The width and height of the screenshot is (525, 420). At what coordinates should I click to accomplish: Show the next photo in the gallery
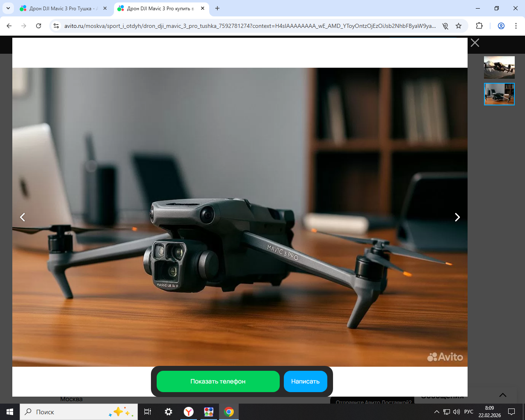(x=457, y=217)
